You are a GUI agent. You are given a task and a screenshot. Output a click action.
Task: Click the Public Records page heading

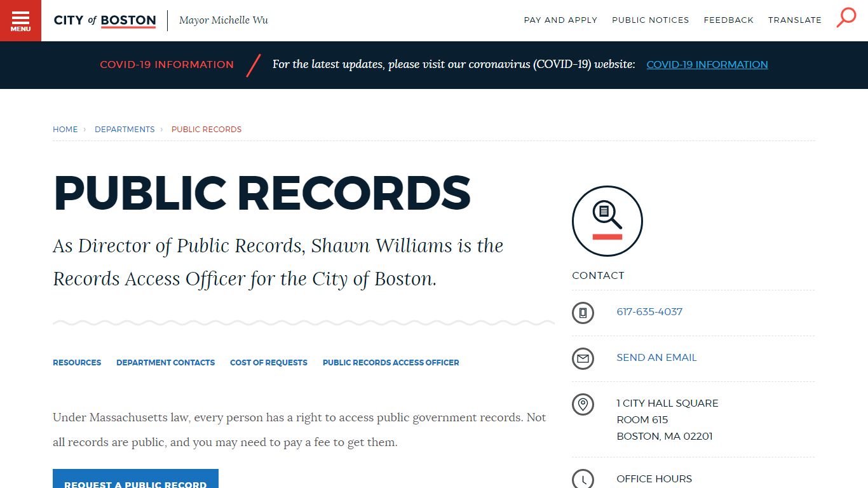point(262,193)
